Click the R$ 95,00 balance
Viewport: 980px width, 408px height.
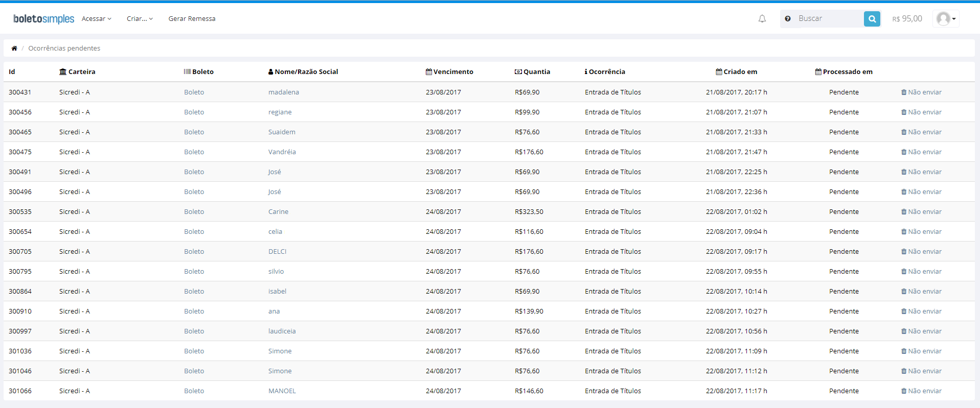click(907, 19)
